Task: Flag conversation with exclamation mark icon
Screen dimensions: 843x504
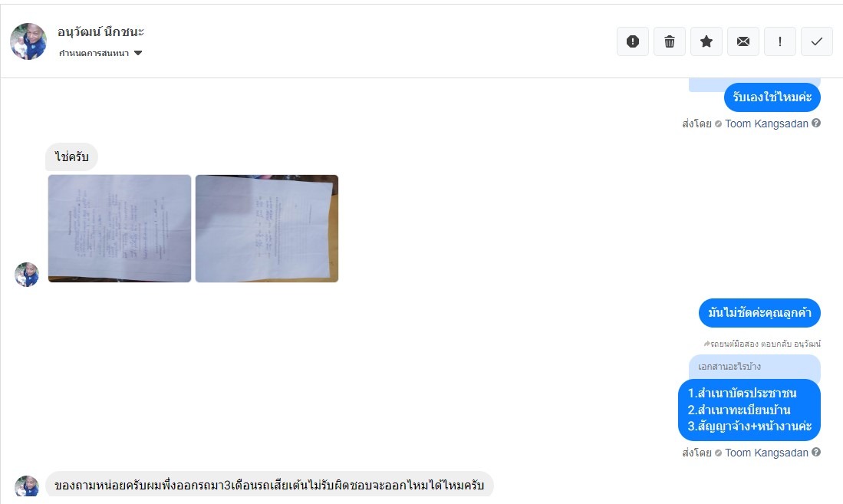Action: coord(780,41)
